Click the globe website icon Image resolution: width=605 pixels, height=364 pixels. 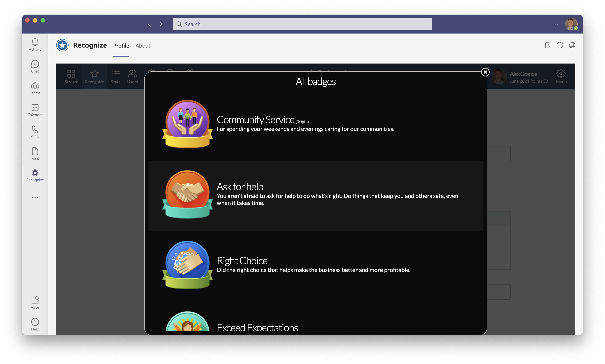click(572, 45)
